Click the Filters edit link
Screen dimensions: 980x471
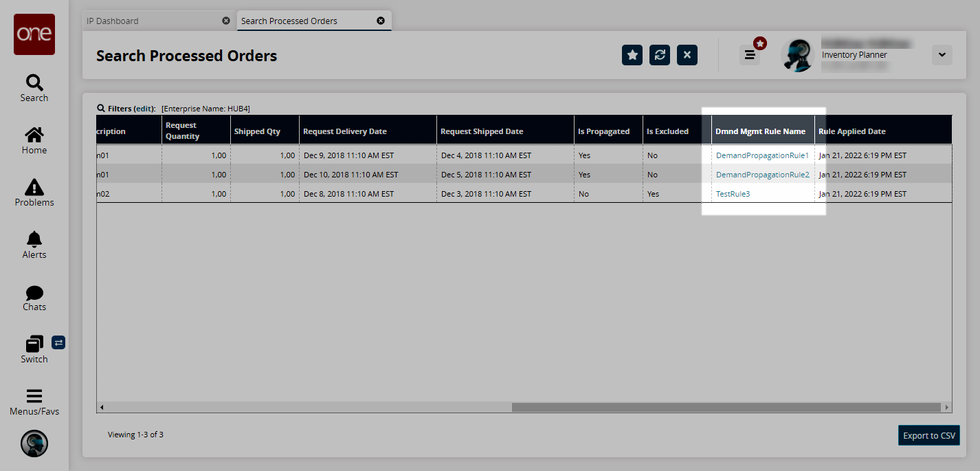click(144, 109)
